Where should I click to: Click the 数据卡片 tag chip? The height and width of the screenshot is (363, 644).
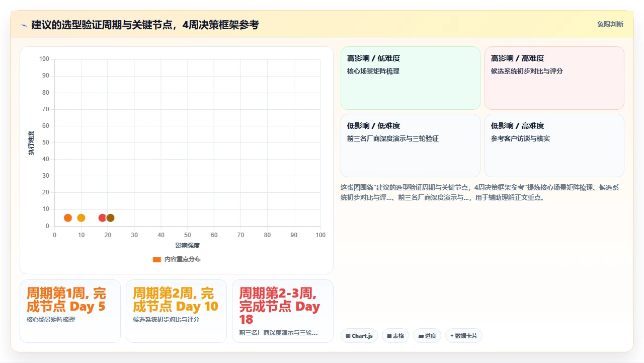(x=464, y=336)
